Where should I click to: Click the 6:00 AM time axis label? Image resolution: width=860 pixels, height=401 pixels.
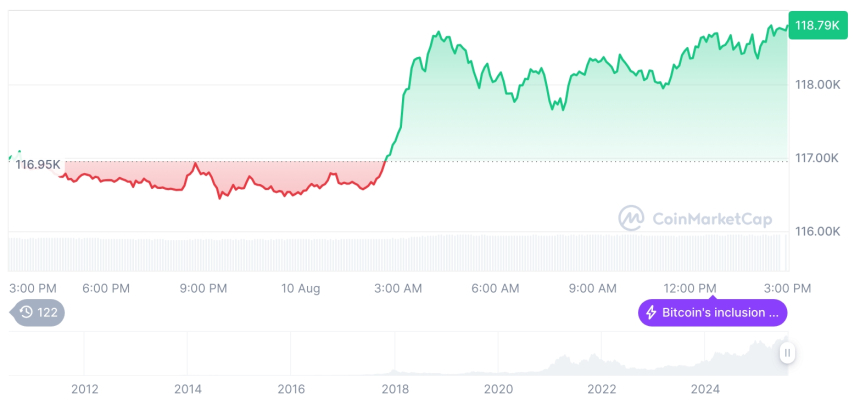[495, 288]
